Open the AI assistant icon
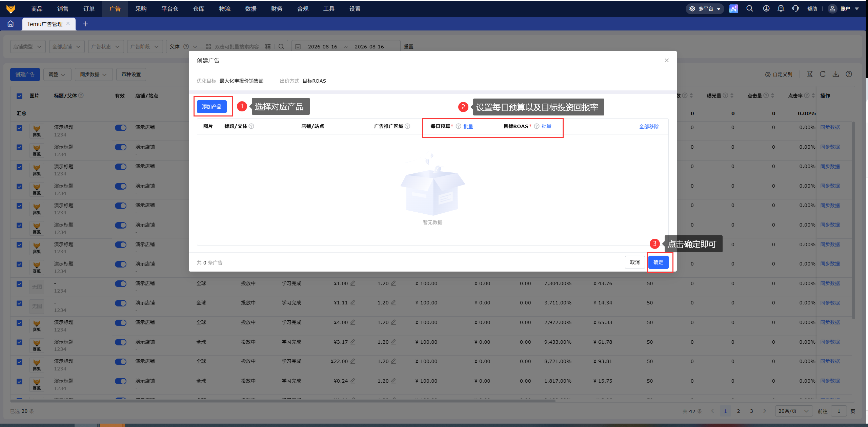Image resolution: width=868 pixels, height=427 pixels. pyautogui.click(x=734, y=9)
